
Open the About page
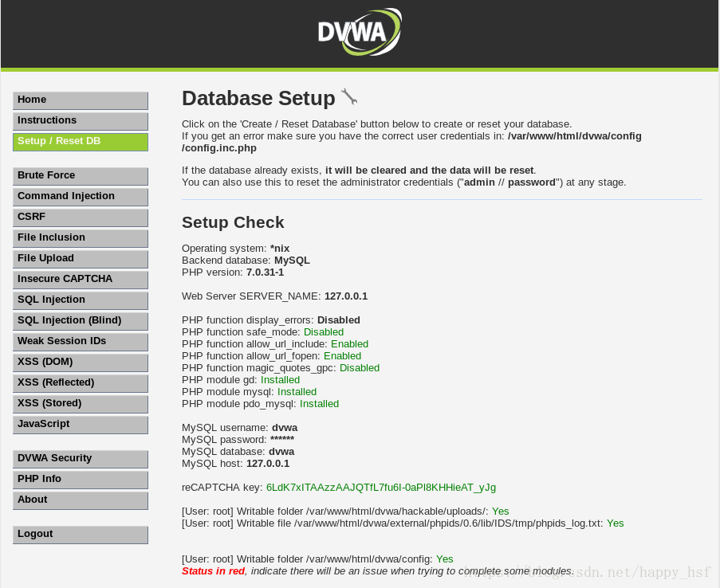click(x=81, y=500)
